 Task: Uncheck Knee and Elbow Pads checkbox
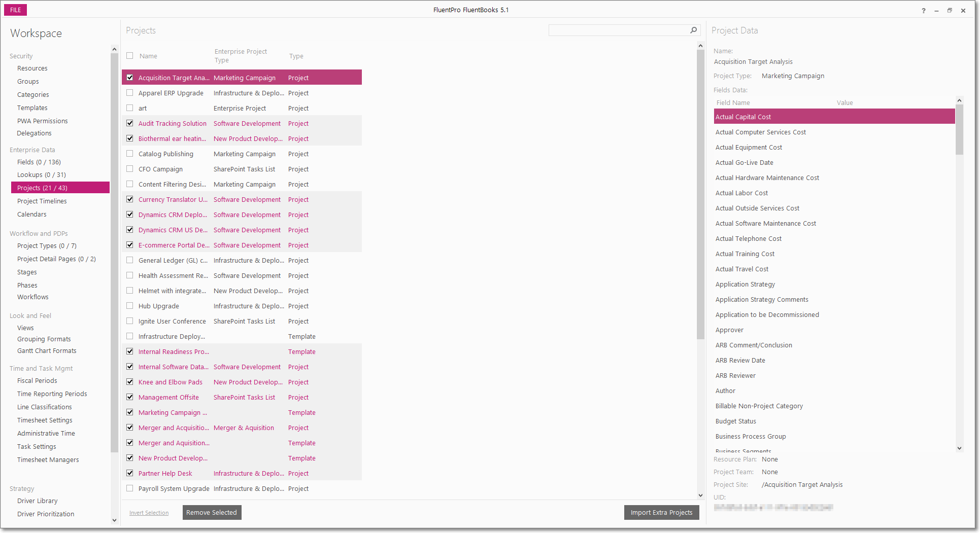coord(130,382)
